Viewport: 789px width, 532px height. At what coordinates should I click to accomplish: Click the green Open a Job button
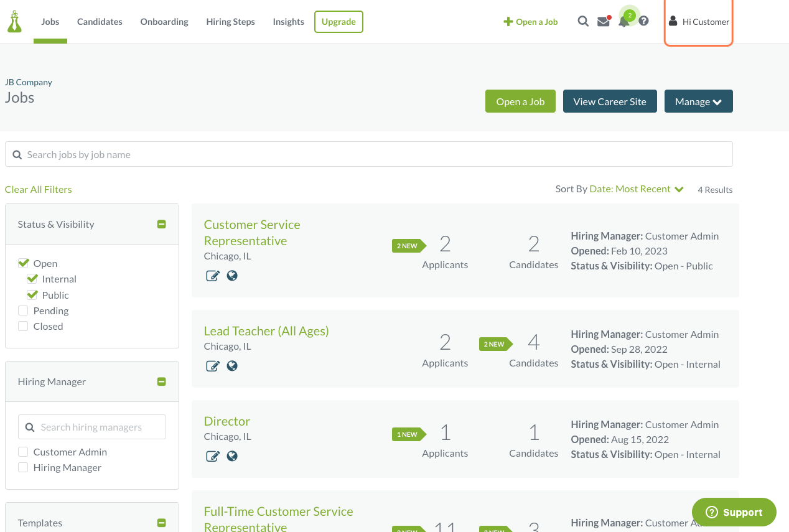pyautogui.click(x=520, y=101)
